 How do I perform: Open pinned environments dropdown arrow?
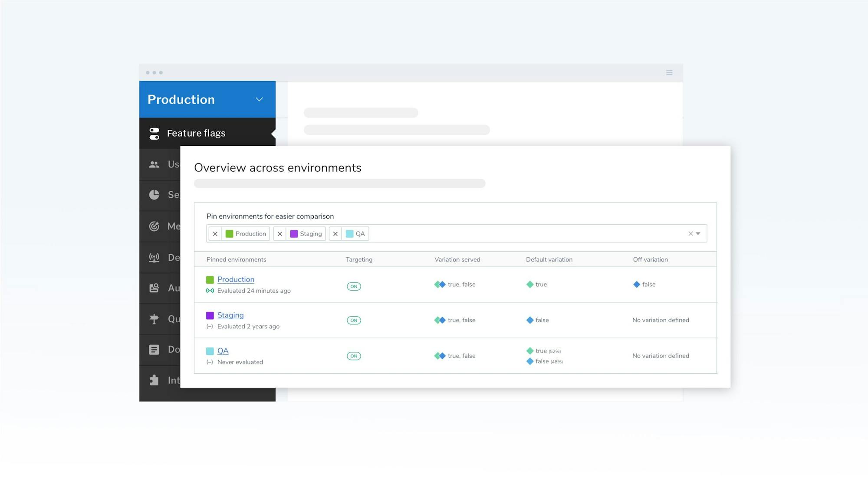click(698, 234)
